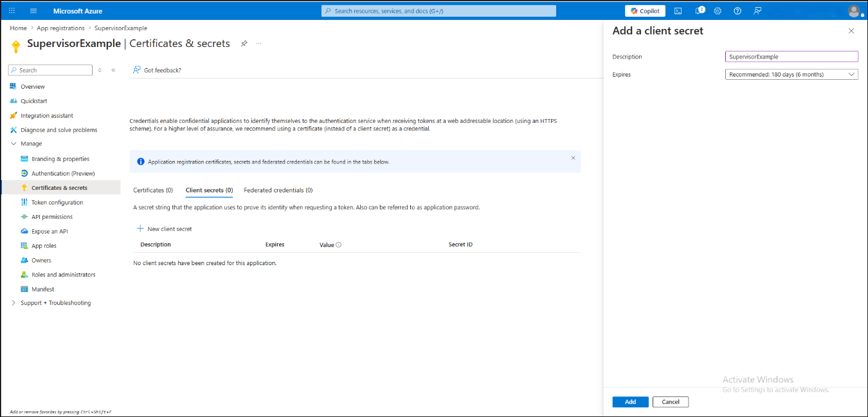The image size is (868, 417).
Task: Dismiss the blue information banner
Action: 574,158
